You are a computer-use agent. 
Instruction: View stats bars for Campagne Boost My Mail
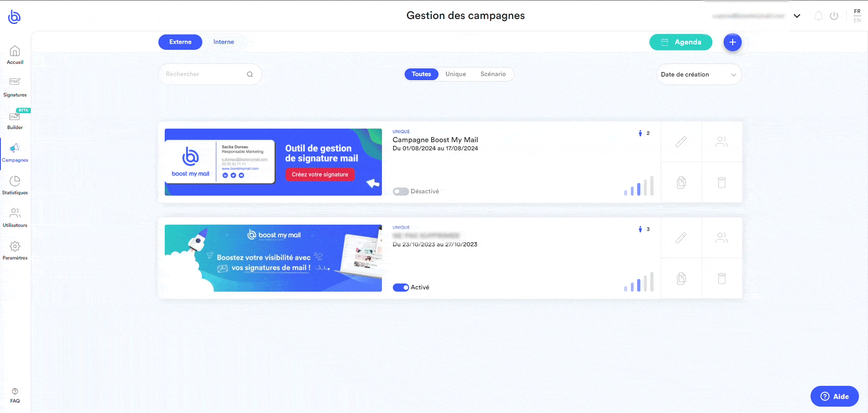click(x=639, y=186)
